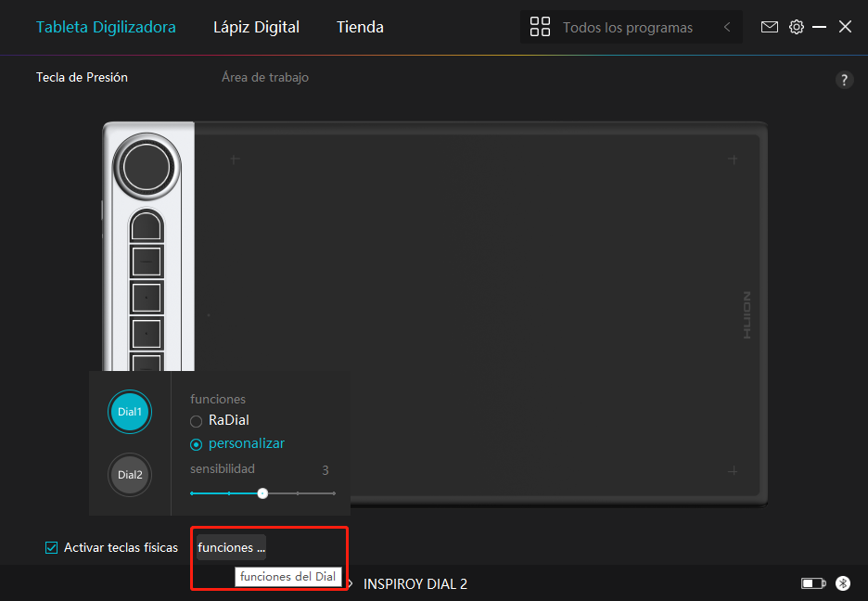Viewport: 868px width, 601px height.
Task: Click the large dial on the tablet
Action: click(144, 168)
